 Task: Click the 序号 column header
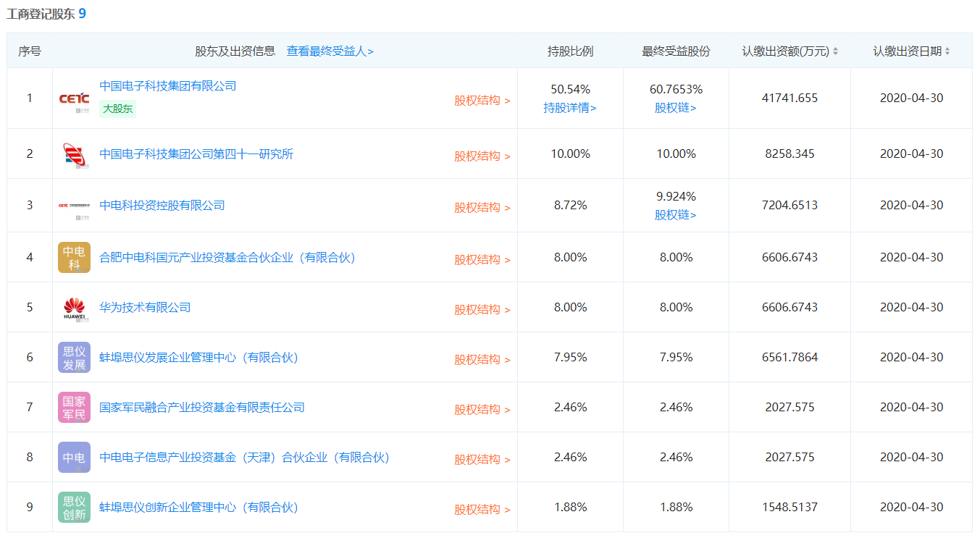30,51
